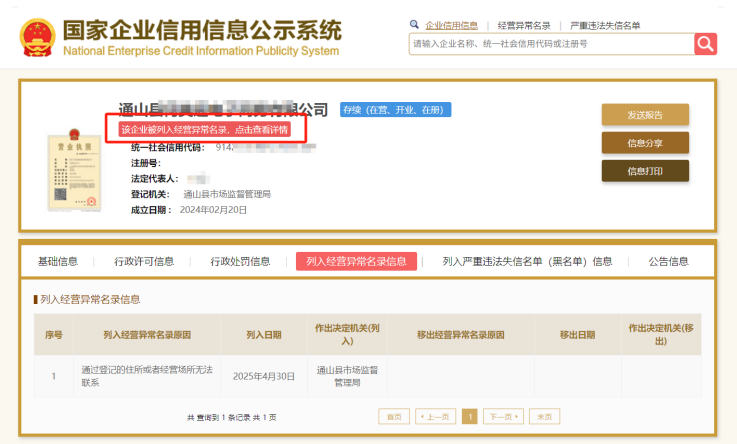Click the magnifier icon beside 企业信用信息

coord(415,24)
